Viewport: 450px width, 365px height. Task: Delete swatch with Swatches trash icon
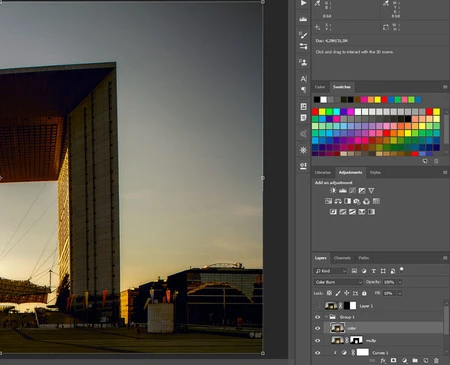pyautogui.click(x=436, y=161)
